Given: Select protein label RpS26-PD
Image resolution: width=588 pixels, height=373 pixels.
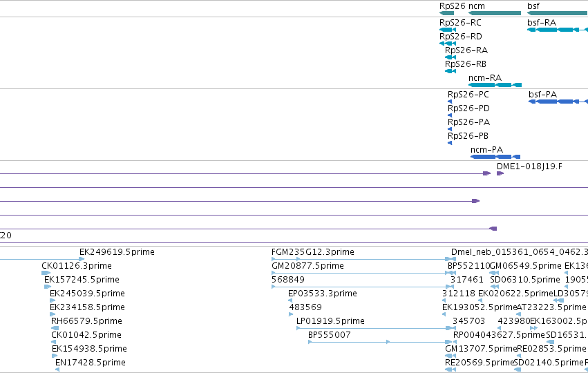Looking at the screenshot, I should pyautogui.click(x=468, y=108).
